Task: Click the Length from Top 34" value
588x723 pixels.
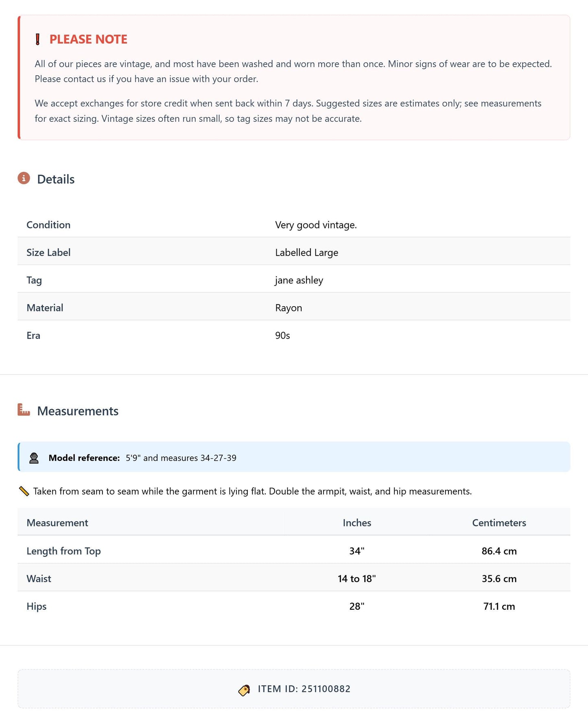Action: [357, 551]
